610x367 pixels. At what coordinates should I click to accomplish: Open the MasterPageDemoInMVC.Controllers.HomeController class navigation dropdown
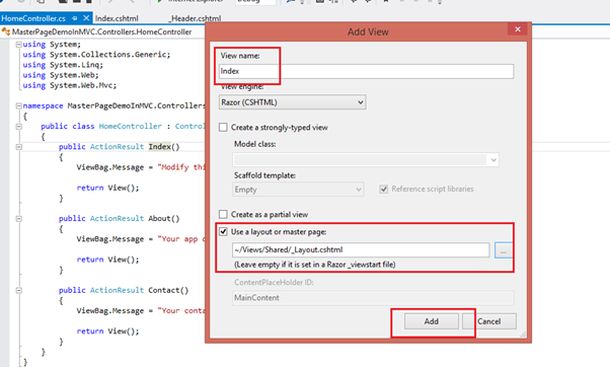click(102, 32)
